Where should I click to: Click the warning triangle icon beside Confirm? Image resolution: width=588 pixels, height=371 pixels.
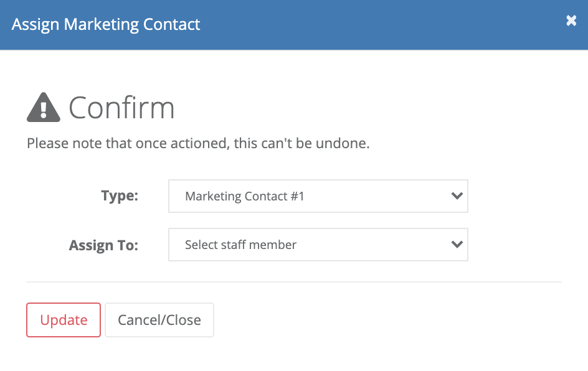pos(44,107)
